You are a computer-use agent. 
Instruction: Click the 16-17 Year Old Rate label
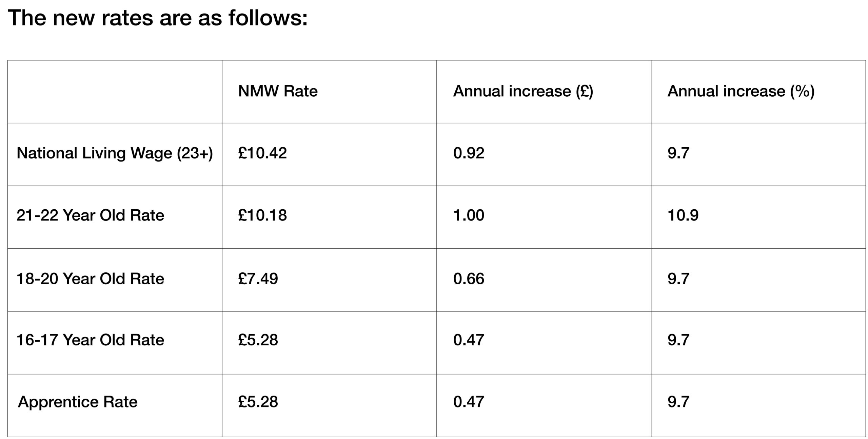[x=91, y=340]
